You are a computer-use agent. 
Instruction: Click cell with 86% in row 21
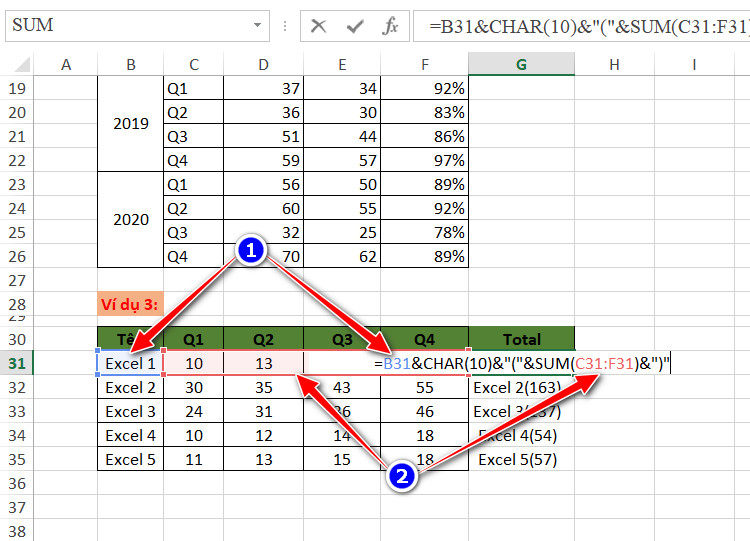click(425, 136)
